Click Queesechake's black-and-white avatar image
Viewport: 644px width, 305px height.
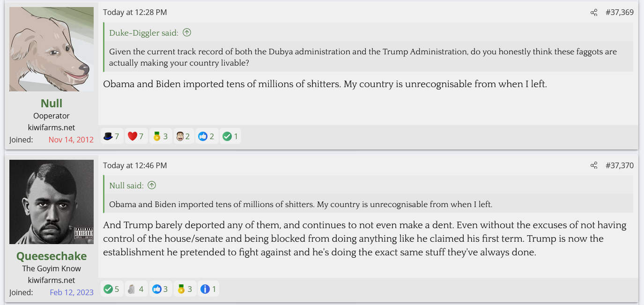coord(52,202)
